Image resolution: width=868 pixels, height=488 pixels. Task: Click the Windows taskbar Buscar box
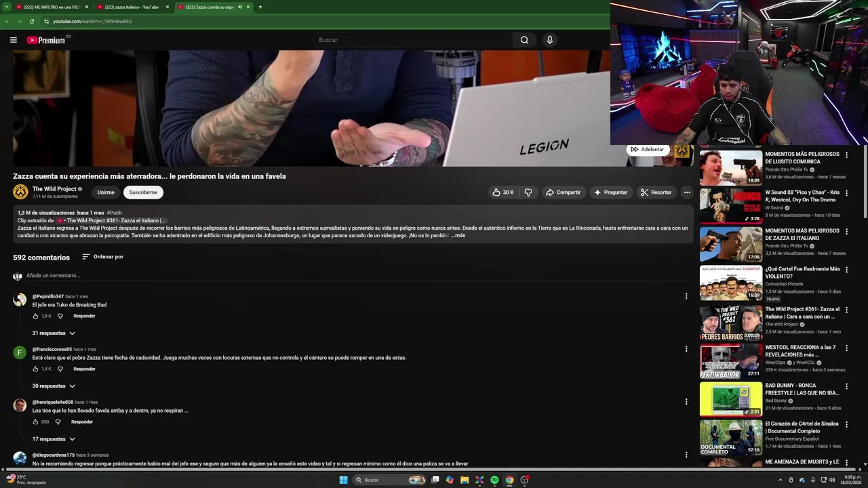point(389,480)
